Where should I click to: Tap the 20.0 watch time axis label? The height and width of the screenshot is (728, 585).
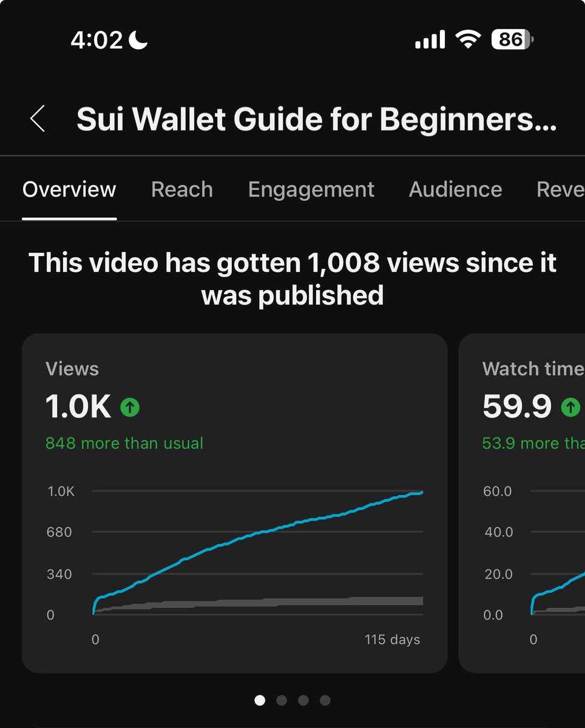tap(498, 574)
